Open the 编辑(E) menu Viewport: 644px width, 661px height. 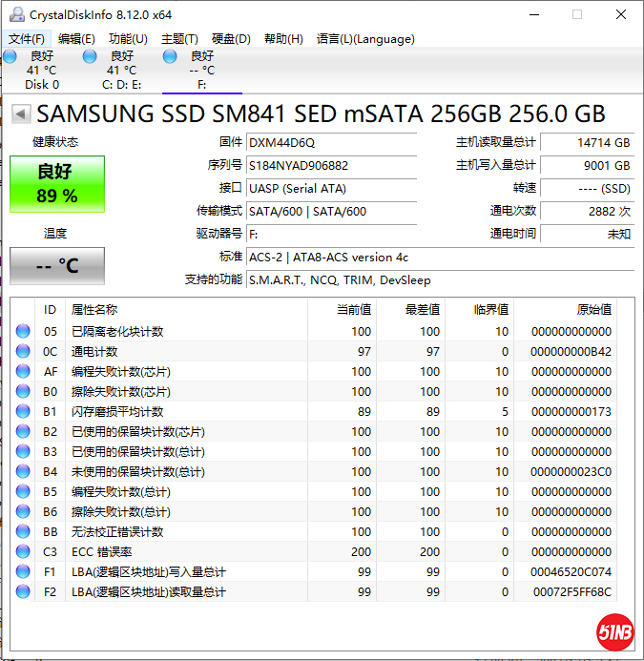[76, 39]
